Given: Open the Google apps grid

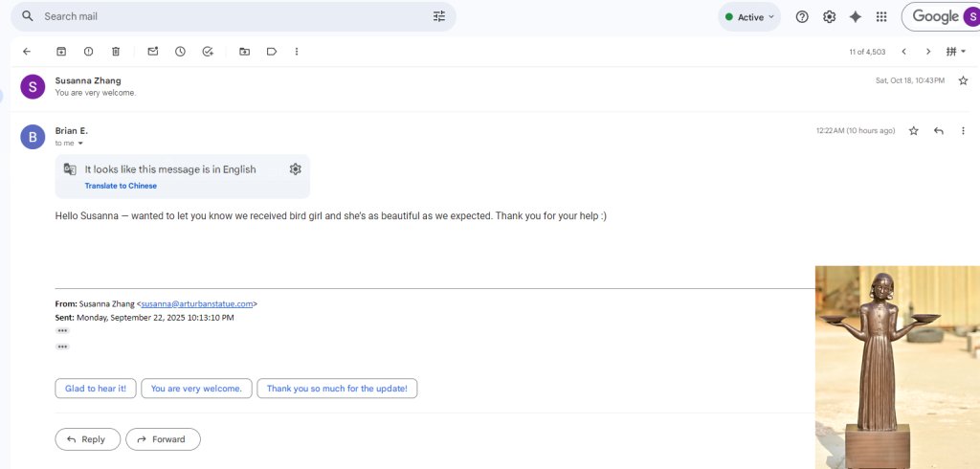Looking at the screenshot, I should [881, 17].
